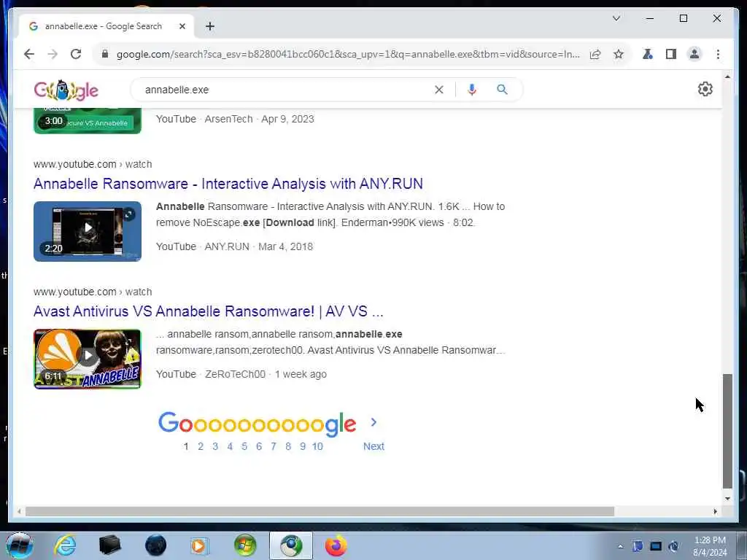This screenshot has height=560, width=747.
Task: Open the tab search dropdown arrow
Action: point(616,18)
